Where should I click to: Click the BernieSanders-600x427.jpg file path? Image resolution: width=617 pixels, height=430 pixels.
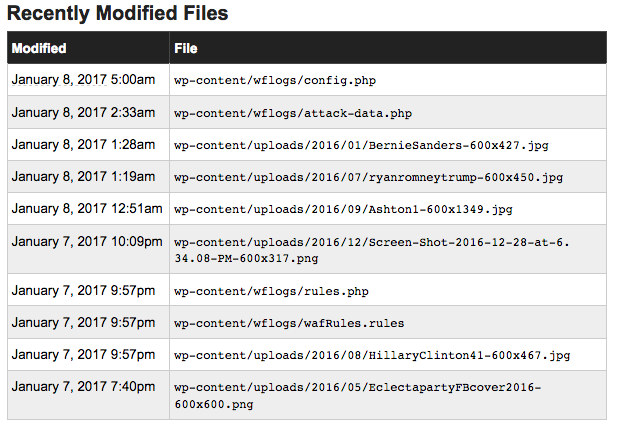pos(360,145)
